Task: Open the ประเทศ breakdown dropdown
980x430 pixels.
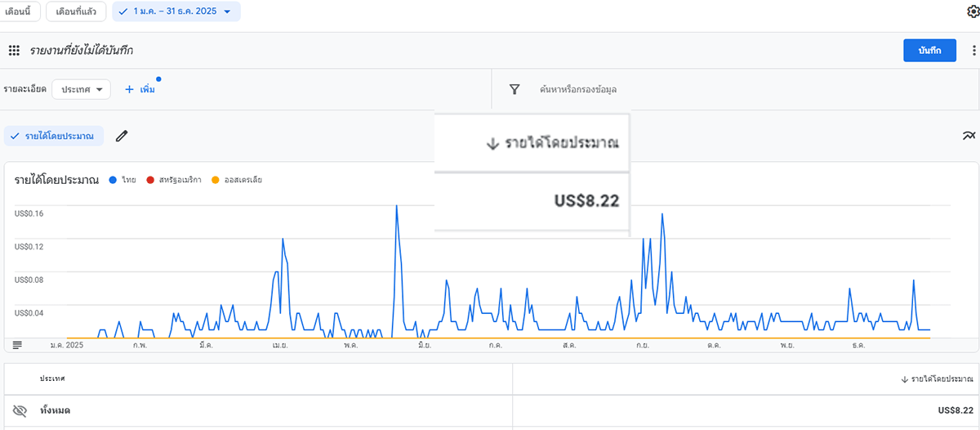Action: point(81,89)
